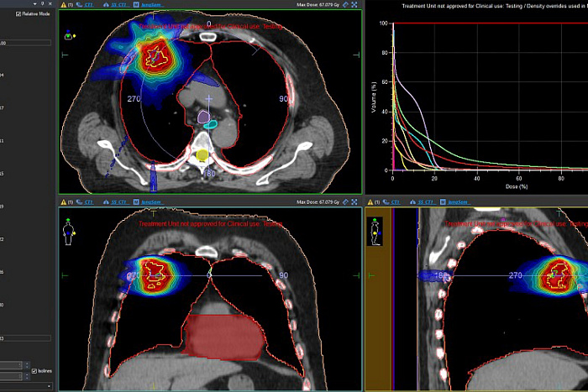Click the red heart structure in coronal view
This screenshot has height=392, width=588.
[x=224, y=337]
